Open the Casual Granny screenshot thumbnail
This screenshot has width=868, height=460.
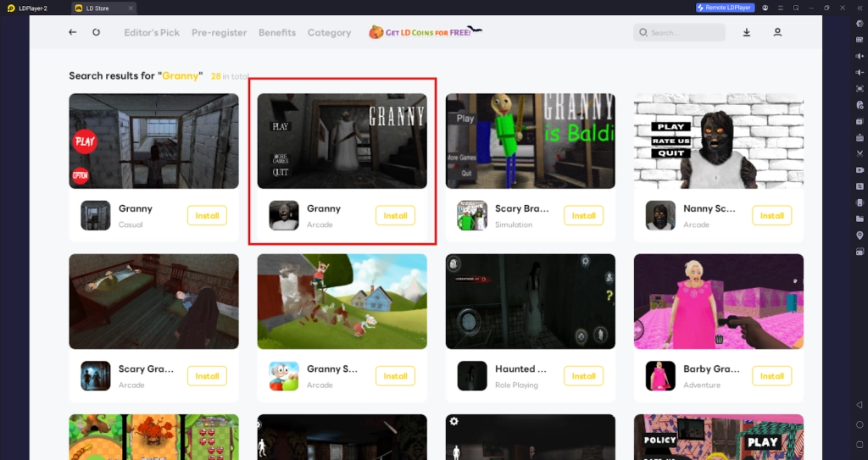(154, 141)
